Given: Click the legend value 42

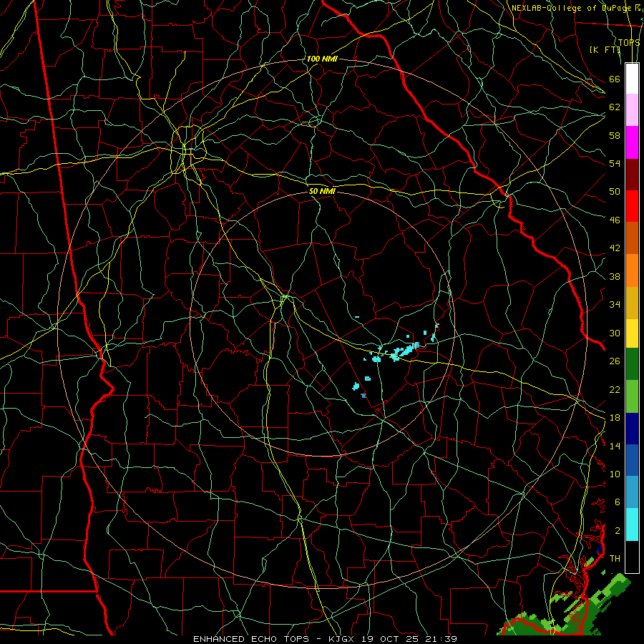Looking at the screenshot, I should (x=615, y=248).
